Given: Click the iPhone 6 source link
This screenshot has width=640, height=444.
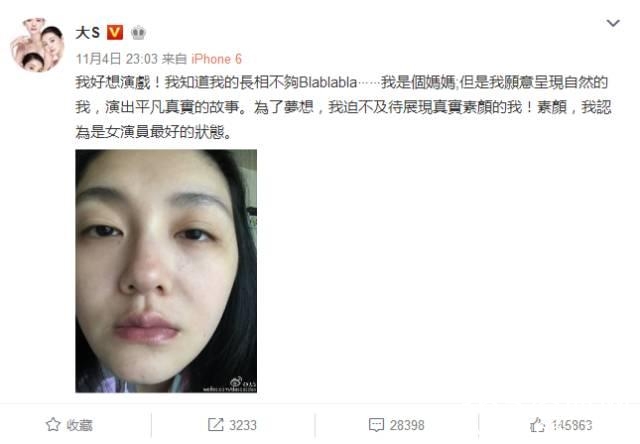Looking at the screenshot, I should tap(217, 59).
